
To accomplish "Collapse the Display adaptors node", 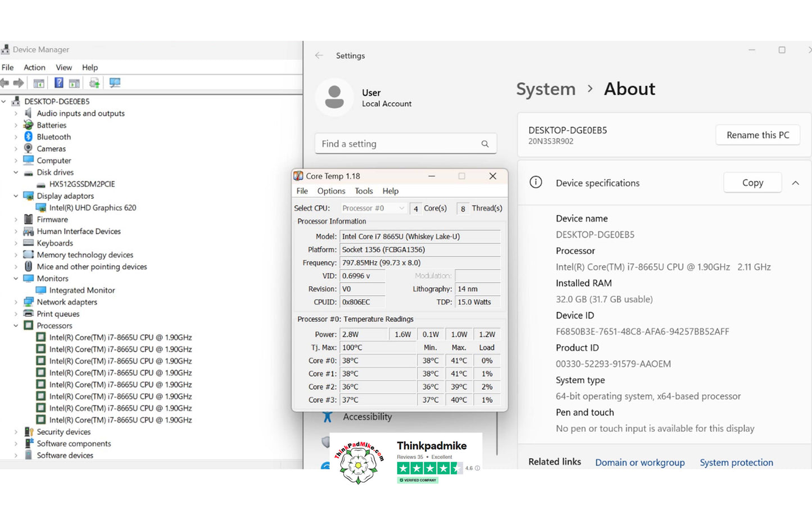I will [x=16, y=195].
